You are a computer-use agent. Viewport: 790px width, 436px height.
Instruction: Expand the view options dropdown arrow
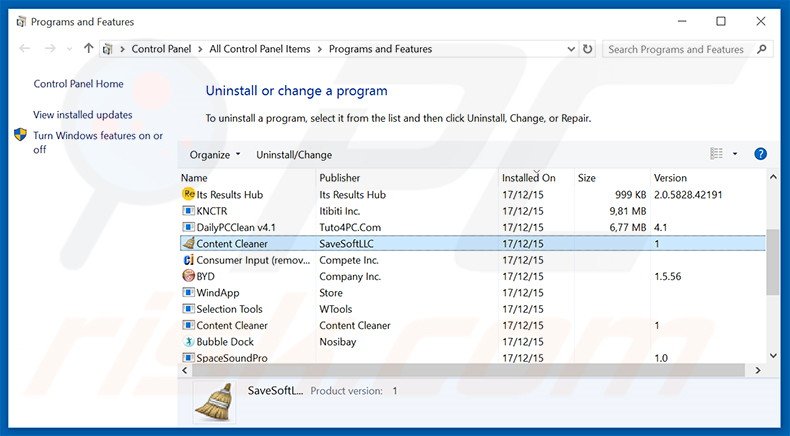(x=735, y=154)
